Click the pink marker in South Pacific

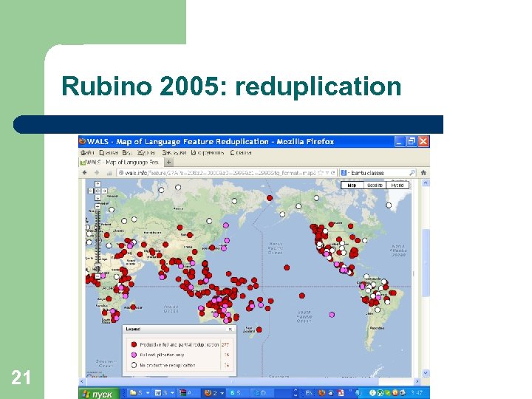332,315
